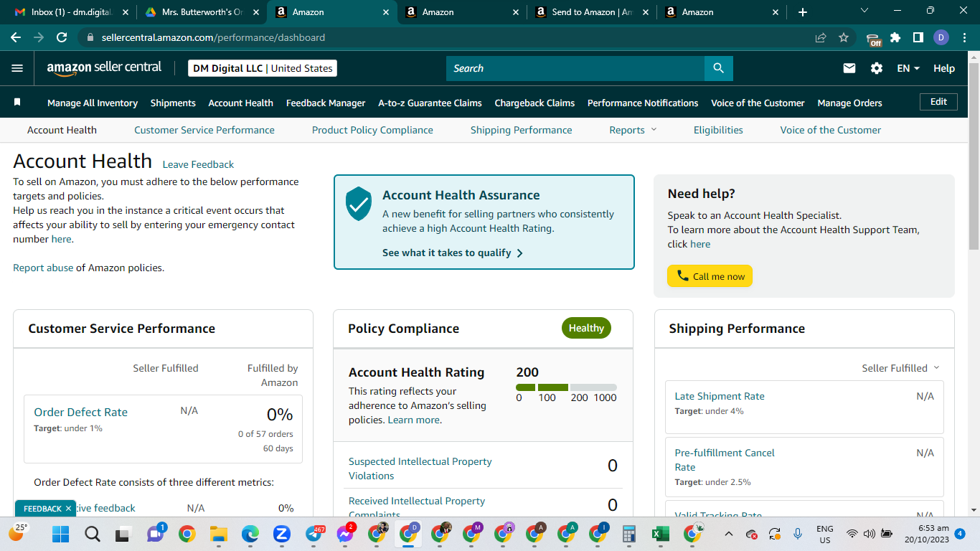Go to Manage Orders in the navigation bar

click(849, 103)
